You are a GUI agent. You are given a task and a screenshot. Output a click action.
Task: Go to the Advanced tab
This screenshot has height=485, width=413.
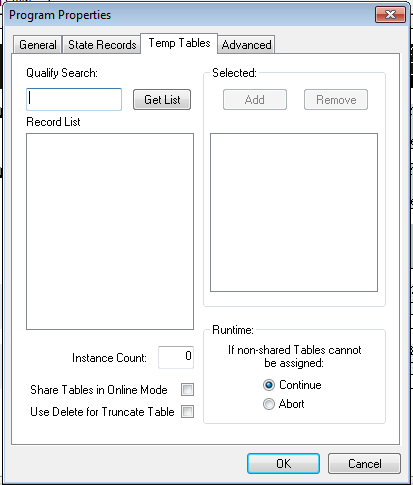(246, 45)
